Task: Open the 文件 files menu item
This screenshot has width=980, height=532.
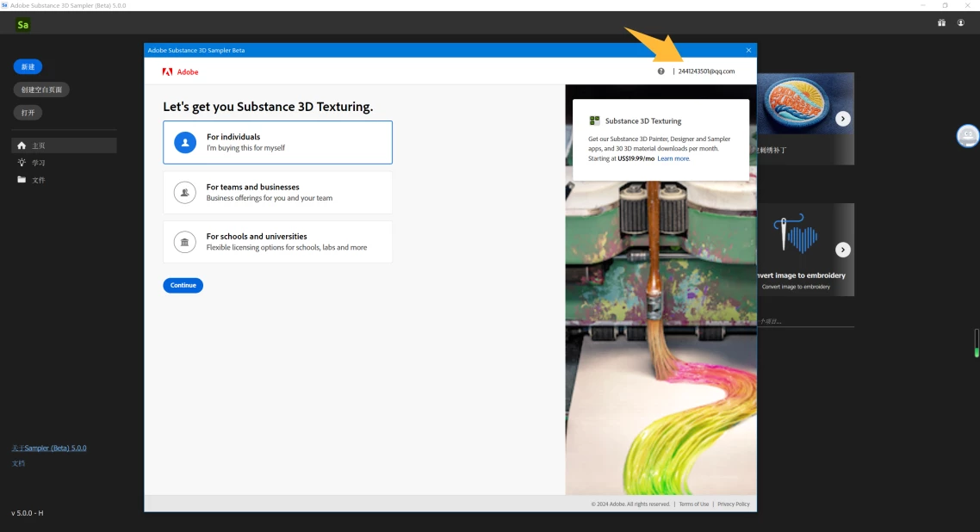Action: click(64, 180)
